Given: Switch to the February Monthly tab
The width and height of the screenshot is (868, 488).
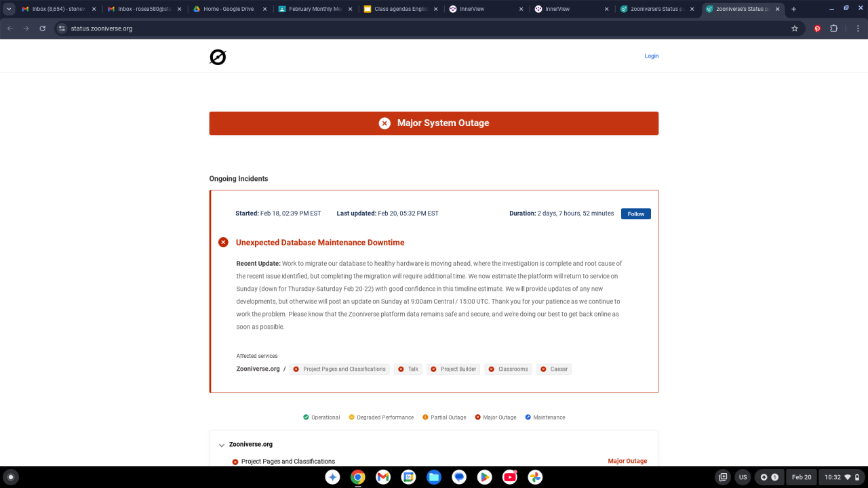Looking at the screenshot, I should (315, 9).
